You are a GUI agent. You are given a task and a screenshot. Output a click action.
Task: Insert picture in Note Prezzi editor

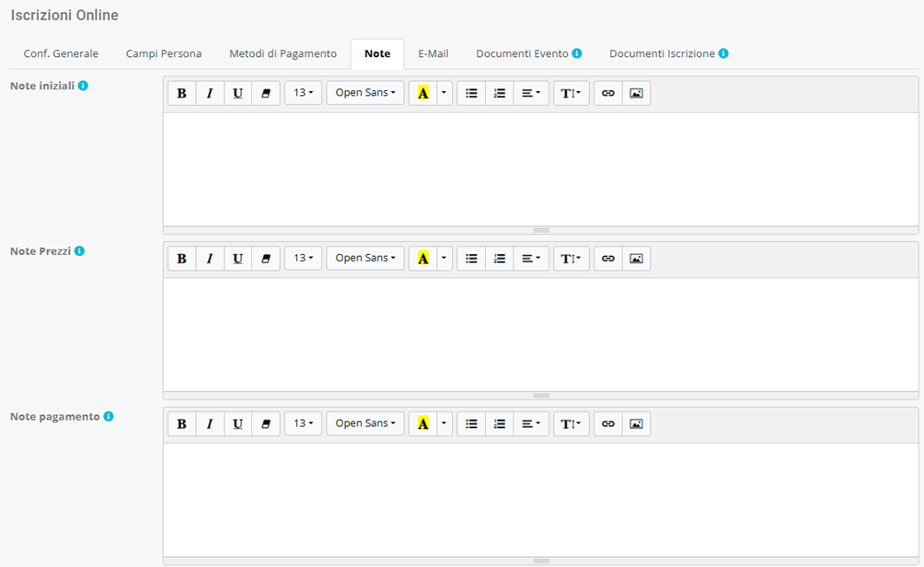[636, 259]
